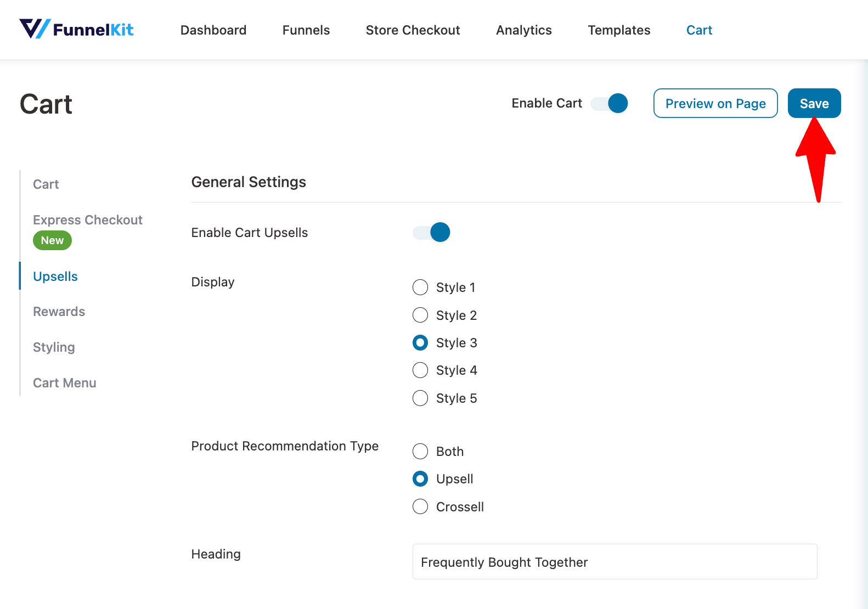Viewport: 868px width, 609px height.
Task: Open the Rewards sidebar tab
Action: [x=59, y=312]
